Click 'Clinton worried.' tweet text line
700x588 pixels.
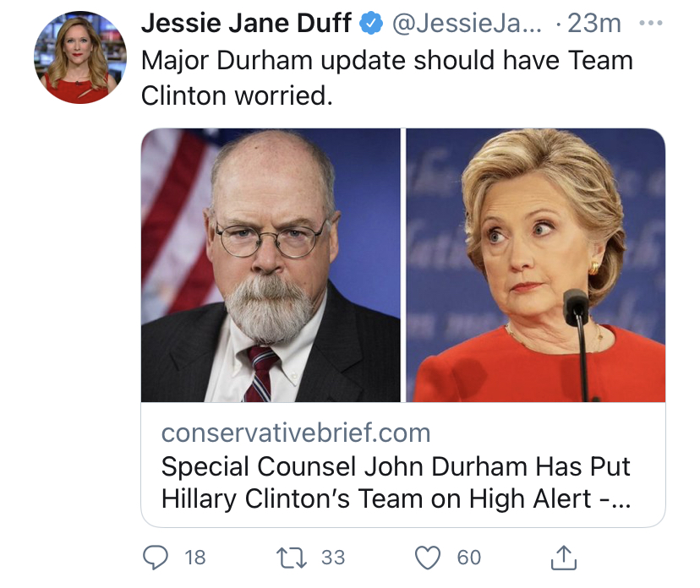[x=237, y=95]
